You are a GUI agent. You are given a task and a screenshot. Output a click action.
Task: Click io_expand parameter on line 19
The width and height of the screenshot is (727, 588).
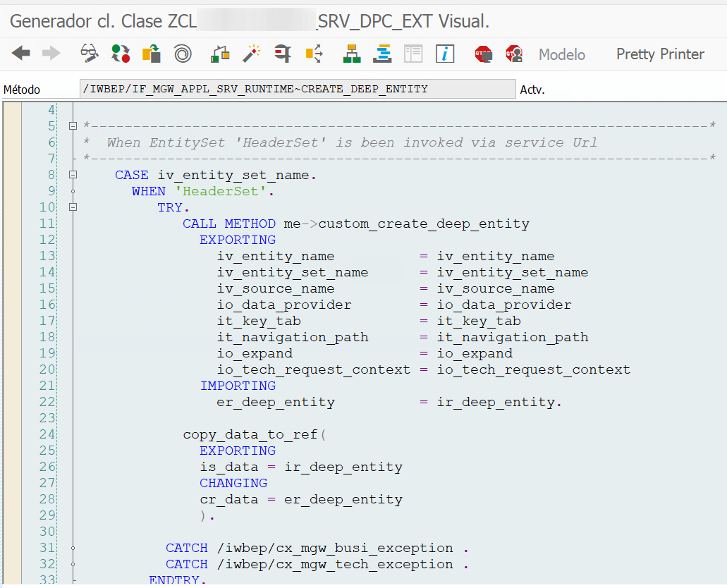[255, 354]
